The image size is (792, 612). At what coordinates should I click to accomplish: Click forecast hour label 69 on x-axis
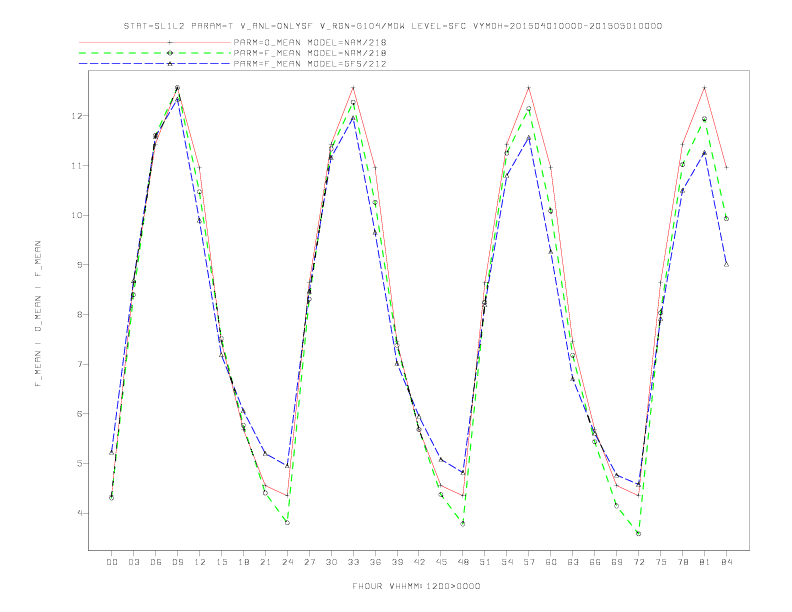click(x=617, y=562)
